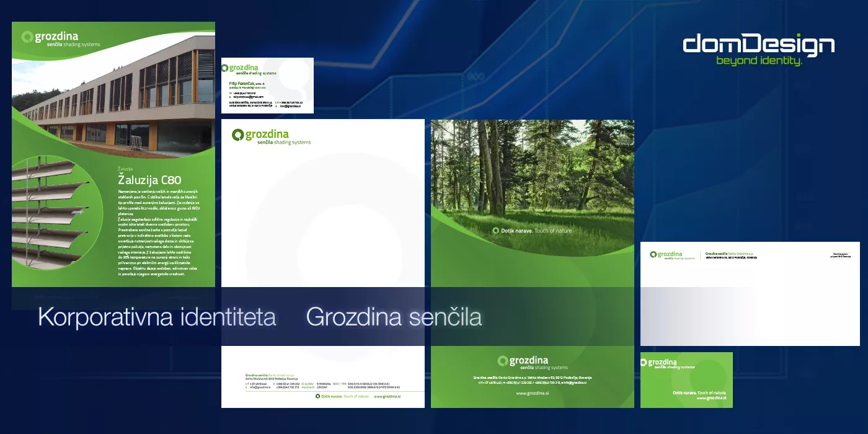Click the white Grozdina logo below the forest
Screen dimensions: 868x434
531,362
